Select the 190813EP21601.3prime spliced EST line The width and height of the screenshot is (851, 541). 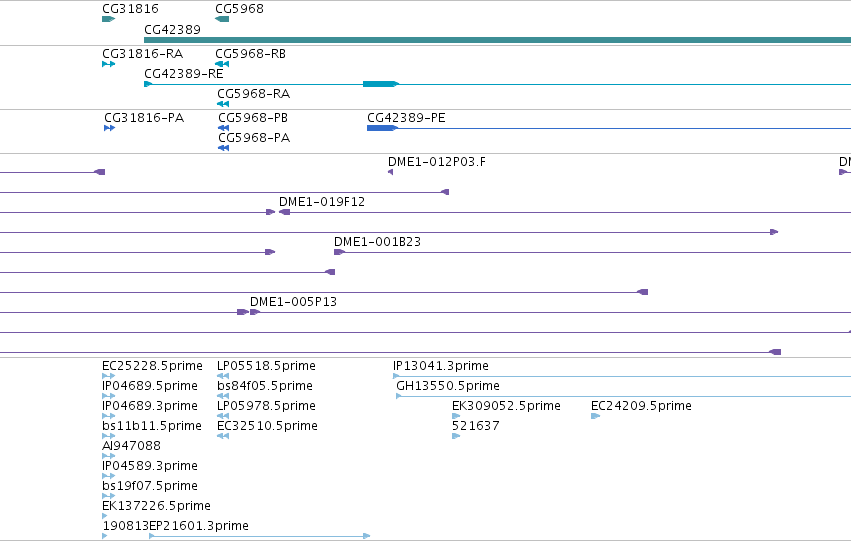pyautogui.click(x=259, y=536)
